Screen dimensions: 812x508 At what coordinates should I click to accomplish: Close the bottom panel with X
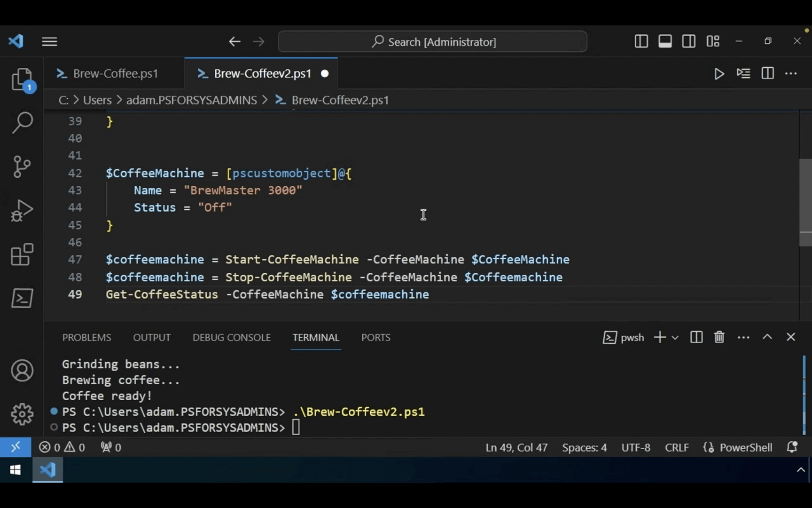click(791, 337)
